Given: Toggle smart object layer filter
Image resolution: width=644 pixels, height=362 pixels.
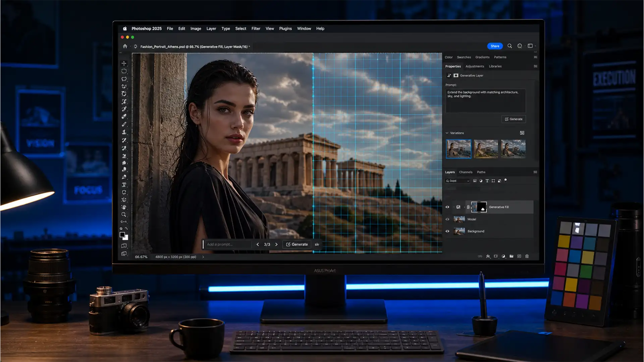Looking at the screenshot, I should tap(499, 181).
